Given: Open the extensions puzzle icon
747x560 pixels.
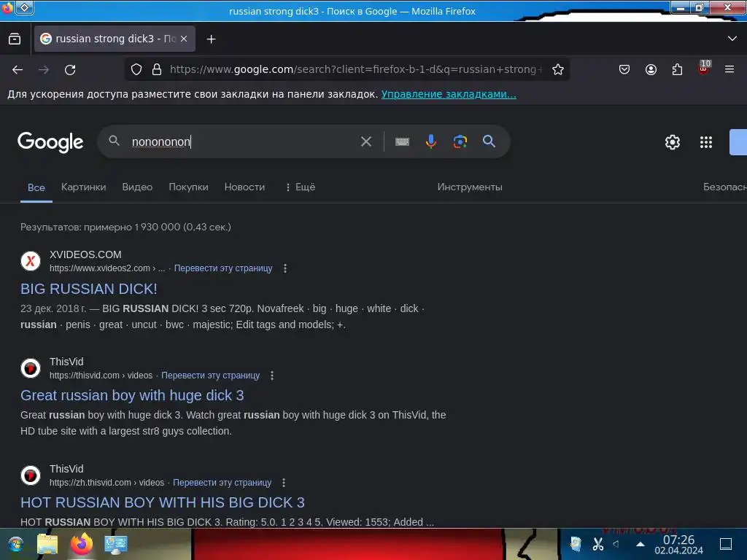Looking at the screenshot, I should coord(677,69).
